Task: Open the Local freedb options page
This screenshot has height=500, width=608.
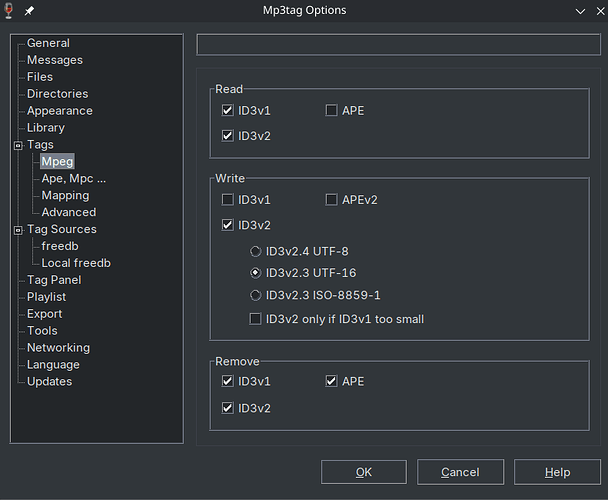Action: point(76,263)
